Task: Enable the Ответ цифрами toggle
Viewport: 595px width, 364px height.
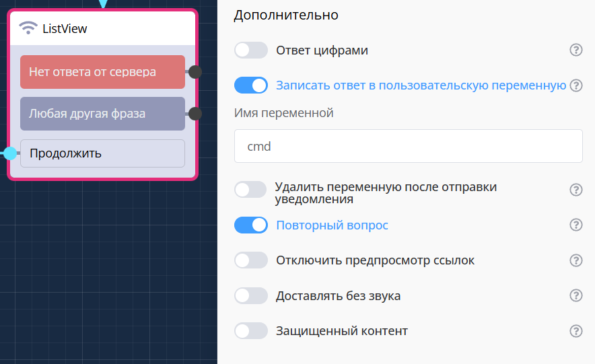Action: (x=251, y=50)
